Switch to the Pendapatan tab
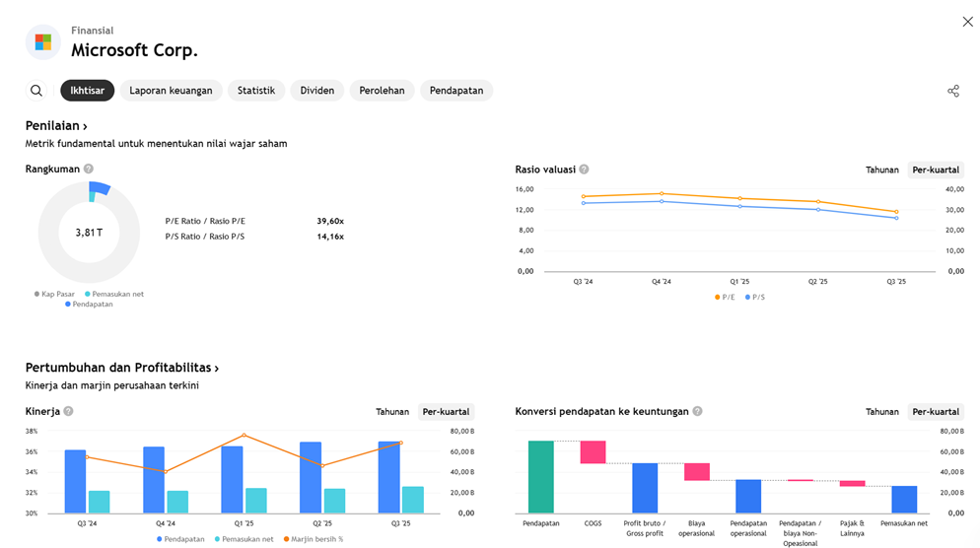The width and height of the screenshot is (980, 548). [x=456, y=91]
